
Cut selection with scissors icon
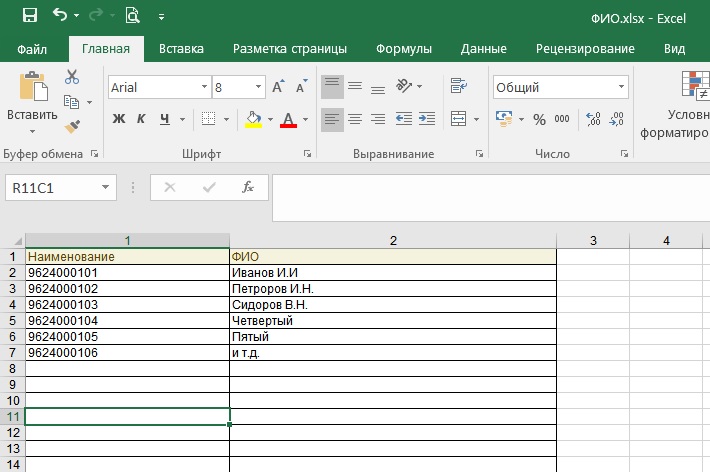point(72,77)
